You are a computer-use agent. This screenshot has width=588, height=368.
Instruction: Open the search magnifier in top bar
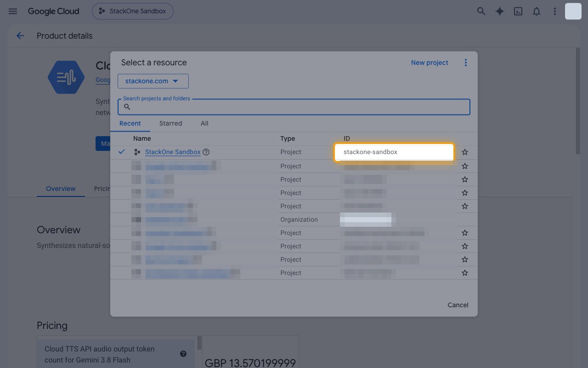coord(481,11)
